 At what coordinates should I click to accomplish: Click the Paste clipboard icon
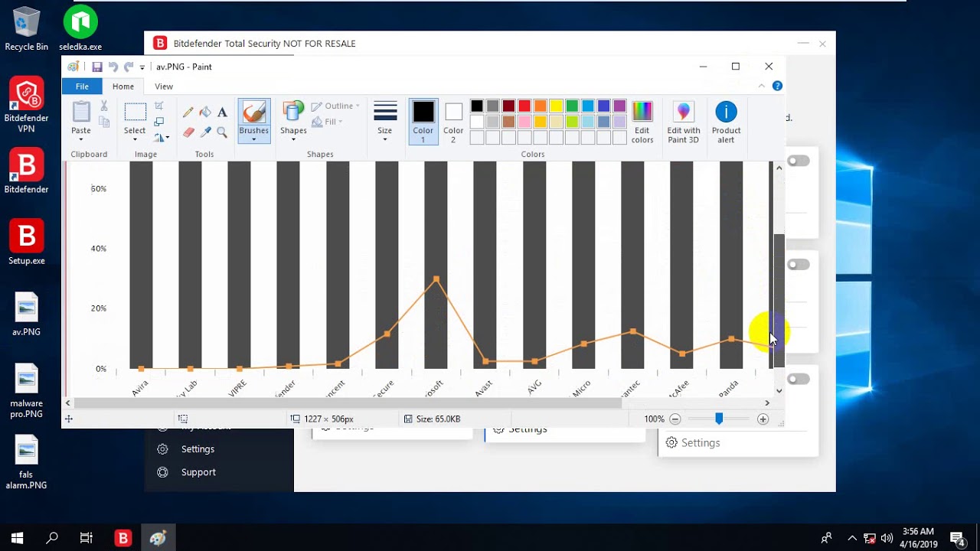tap(81, 112)
